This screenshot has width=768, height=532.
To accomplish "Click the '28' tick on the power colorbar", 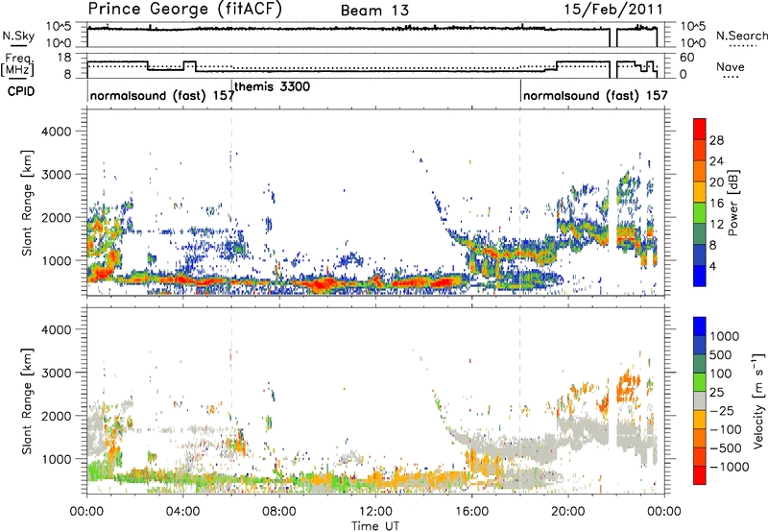I will [x=716, y=140].
